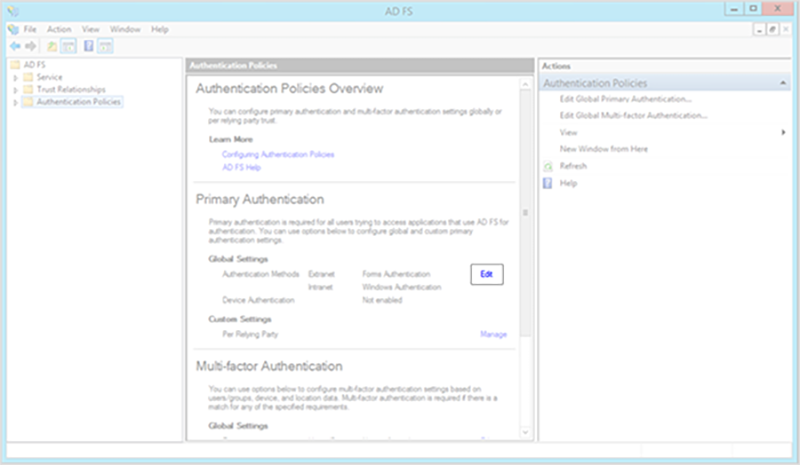Open the AD FS Help link

coord(241,167)
